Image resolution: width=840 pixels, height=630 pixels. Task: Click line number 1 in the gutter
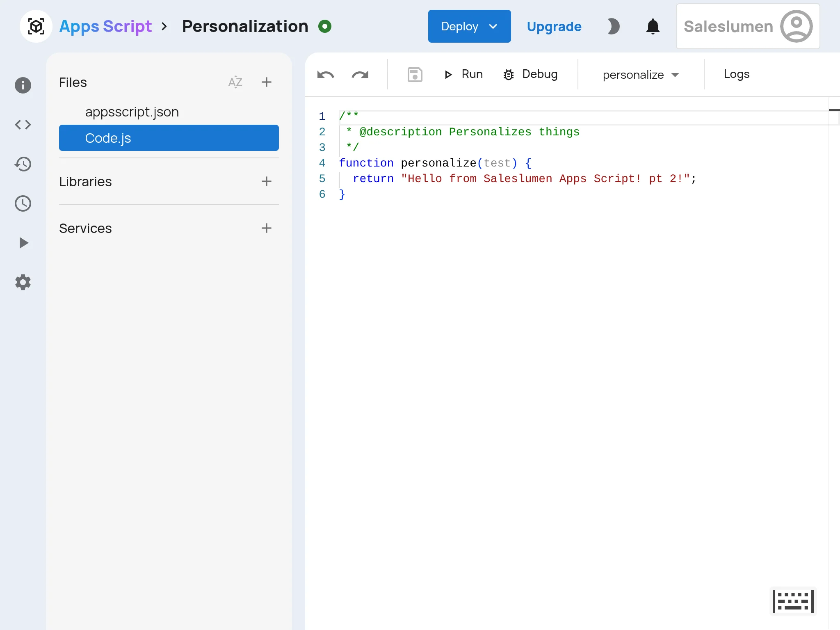pyautogui.click(x=322, y=116)
